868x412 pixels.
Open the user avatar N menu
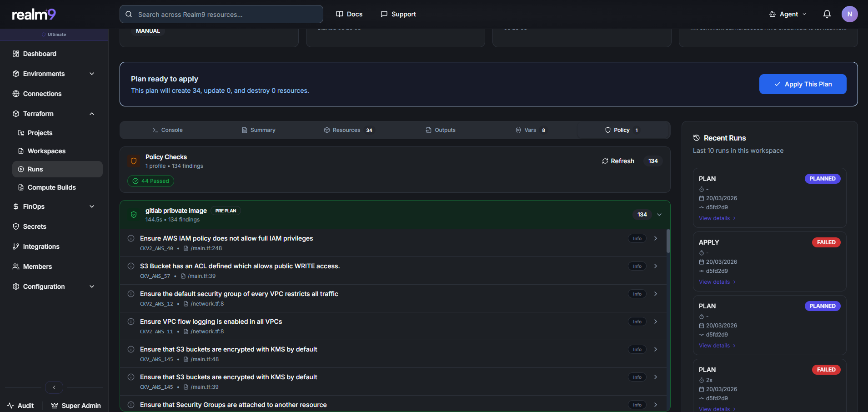849,14
